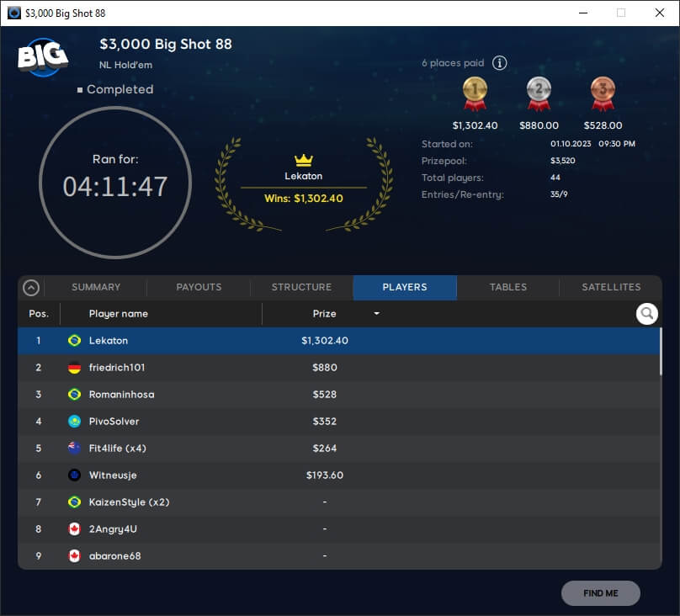Click the bronze third-place medal icon
Image resolution: width=680 pixels, height=616 pixels.
tap(603, 93)
